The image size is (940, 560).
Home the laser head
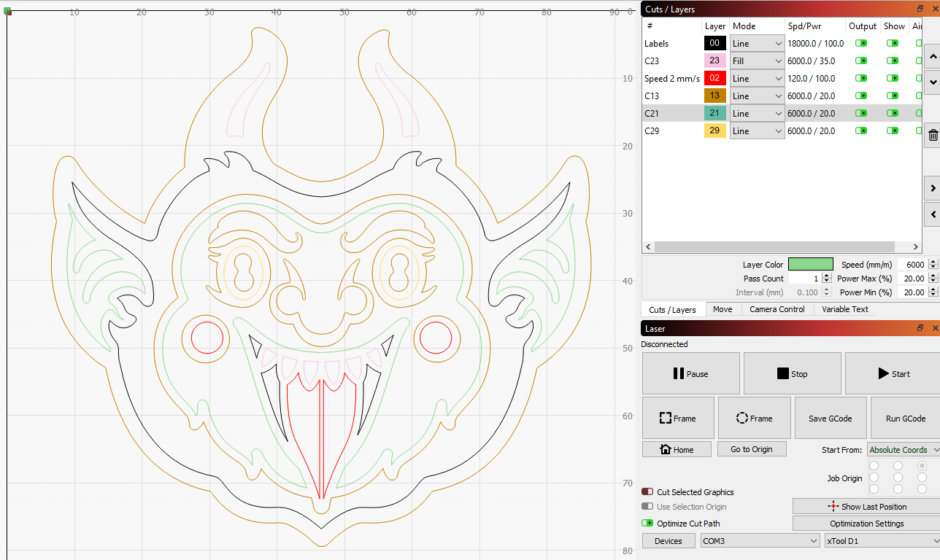point(677,449)
